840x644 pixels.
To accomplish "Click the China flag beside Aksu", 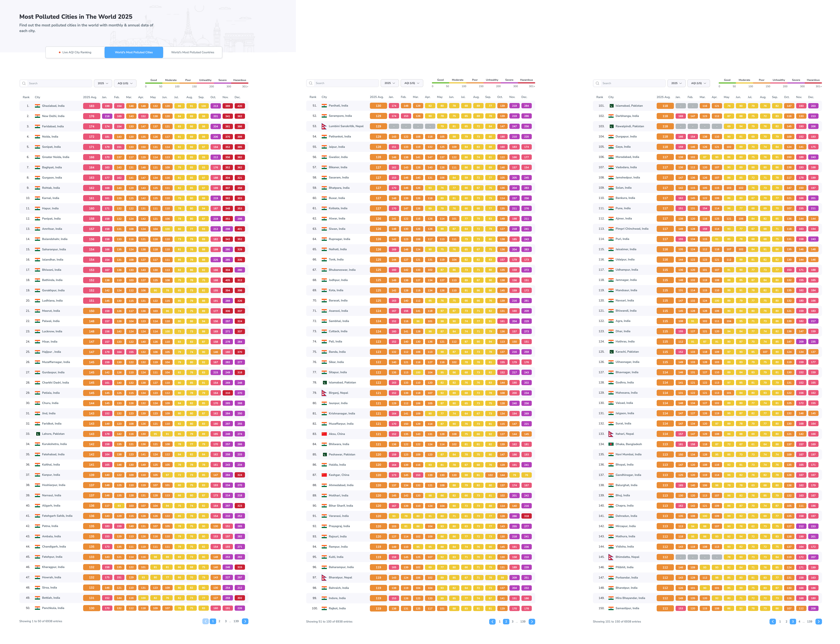I will pyautogui.click(x=324, y=434).
